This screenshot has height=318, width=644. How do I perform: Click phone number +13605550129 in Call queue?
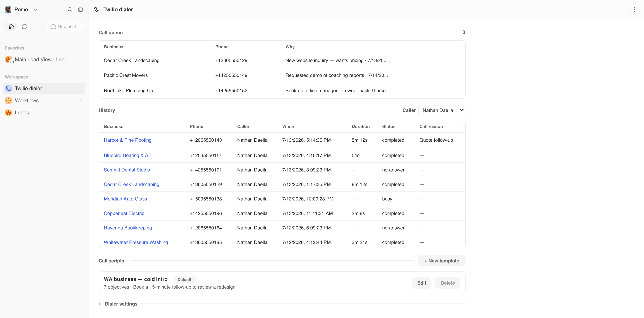[x=231, y=60]
